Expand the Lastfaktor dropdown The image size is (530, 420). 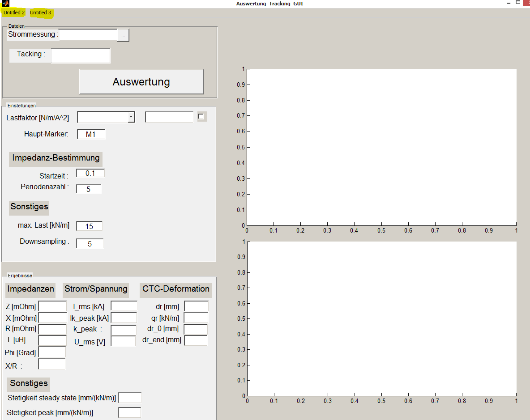click(131, 117)
